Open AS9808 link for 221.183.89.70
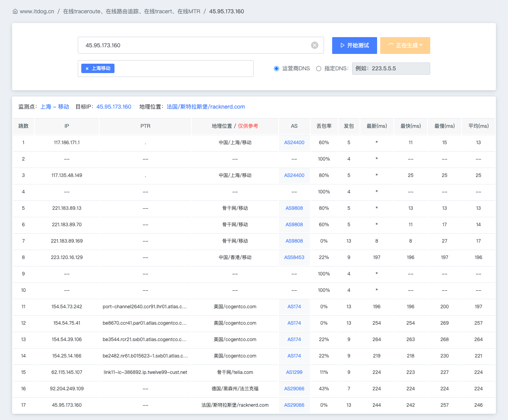Screen dimensions: 508x420 tap(294, 225)
